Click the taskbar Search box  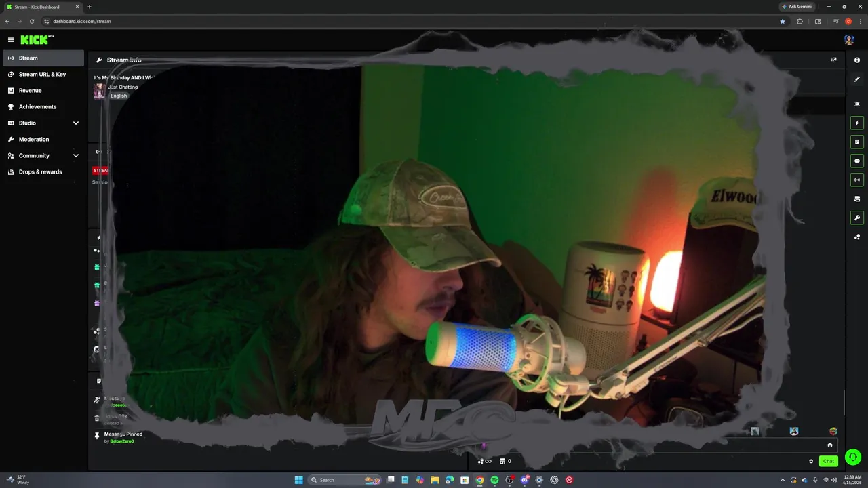tap(346, 480)
